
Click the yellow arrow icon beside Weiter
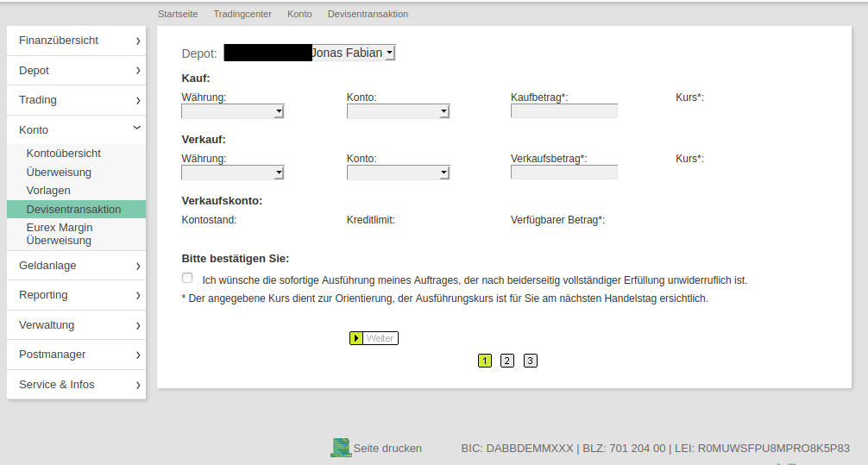coord(356,338)
